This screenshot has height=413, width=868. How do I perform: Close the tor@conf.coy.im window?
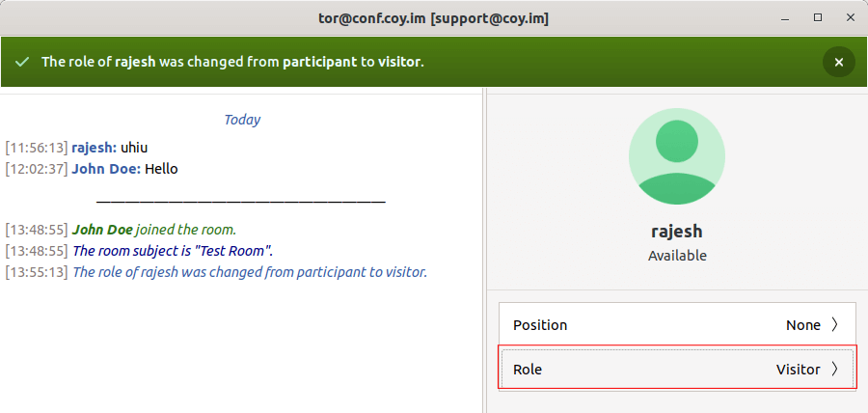point(847,17)
